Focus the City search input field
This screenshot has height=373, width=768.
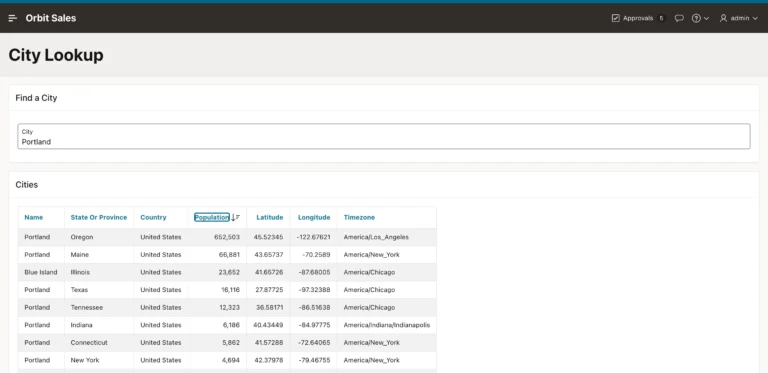pos(384,137)
